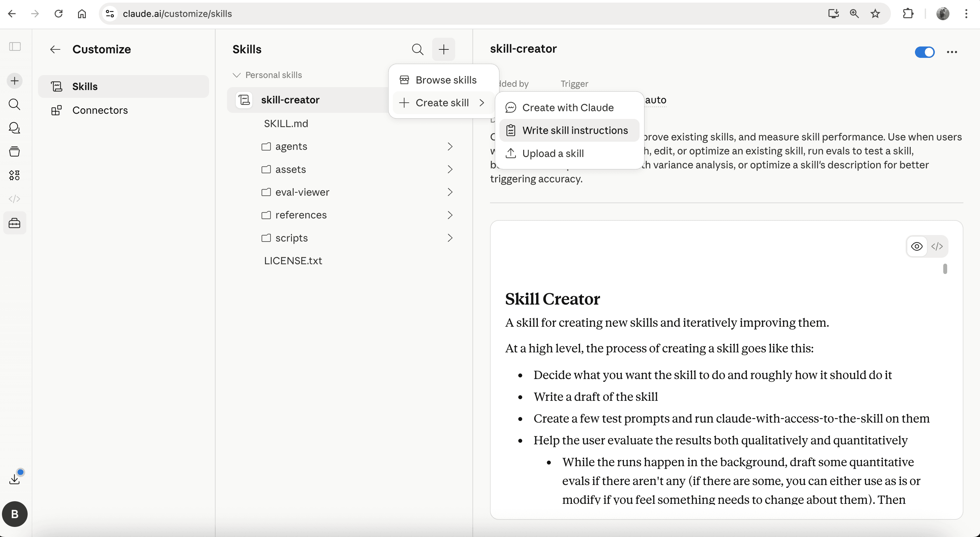980x537 pixels.
Task: Disable the skill-creator toggle switch
Action: 924,52
